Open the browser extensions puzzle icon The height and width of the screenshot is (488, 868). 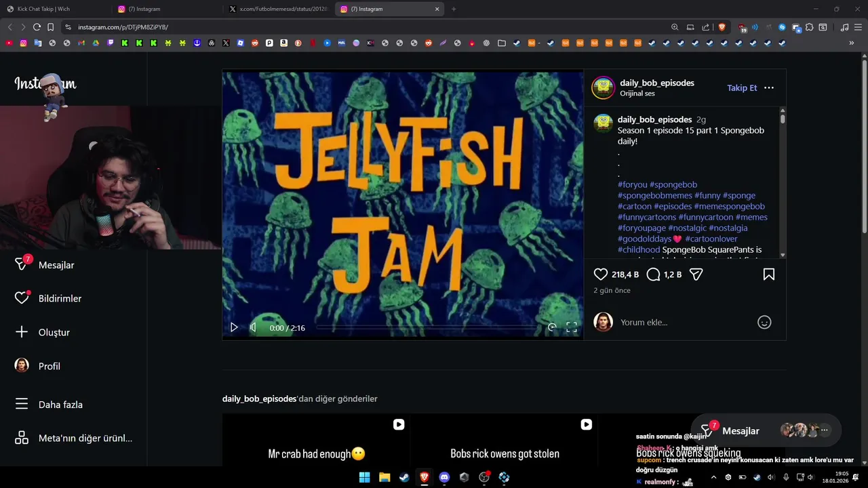[x=809, y=27]
